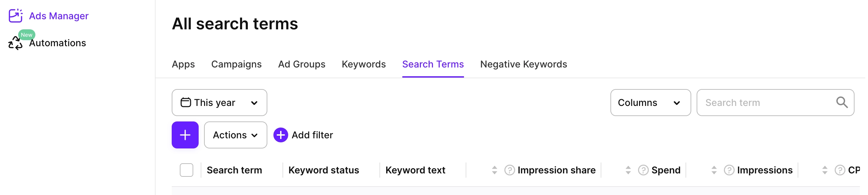868x195 pixels.
Task: Toggle sorting on the Impressions column
Action: 714,170
